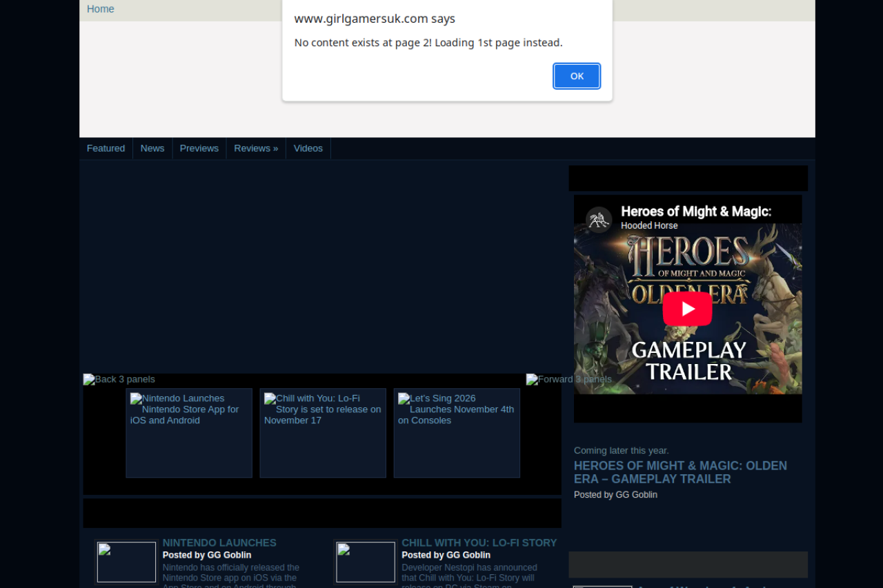Open the YouTube video title link

[x=696, y=212]
